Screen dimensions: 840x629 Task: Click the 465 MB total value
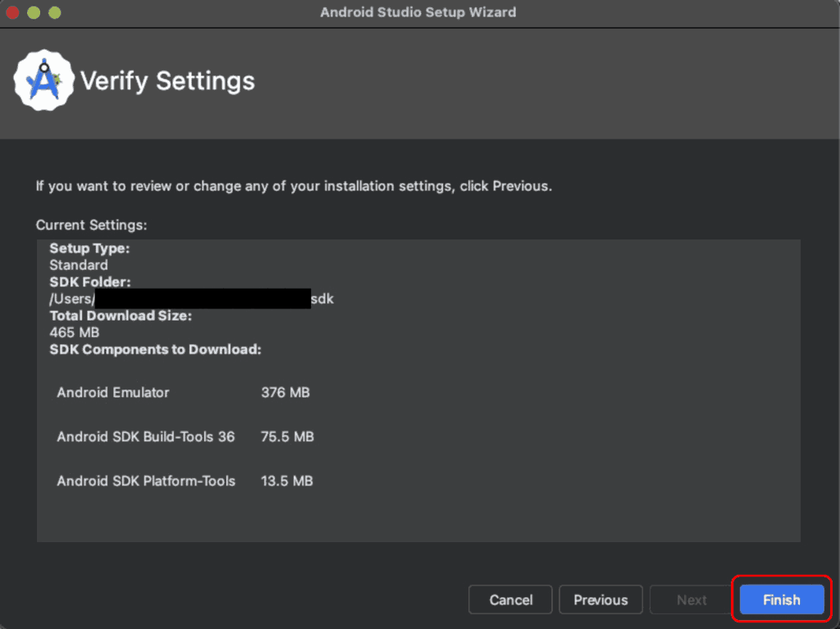click(x=75, y=332)
